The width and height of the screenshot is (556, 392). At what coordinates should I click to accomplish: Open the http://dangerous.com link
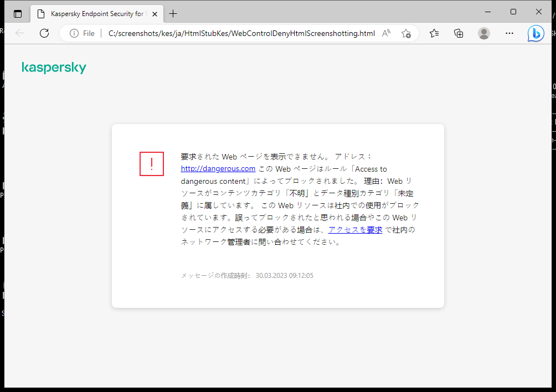coord(218,168)
